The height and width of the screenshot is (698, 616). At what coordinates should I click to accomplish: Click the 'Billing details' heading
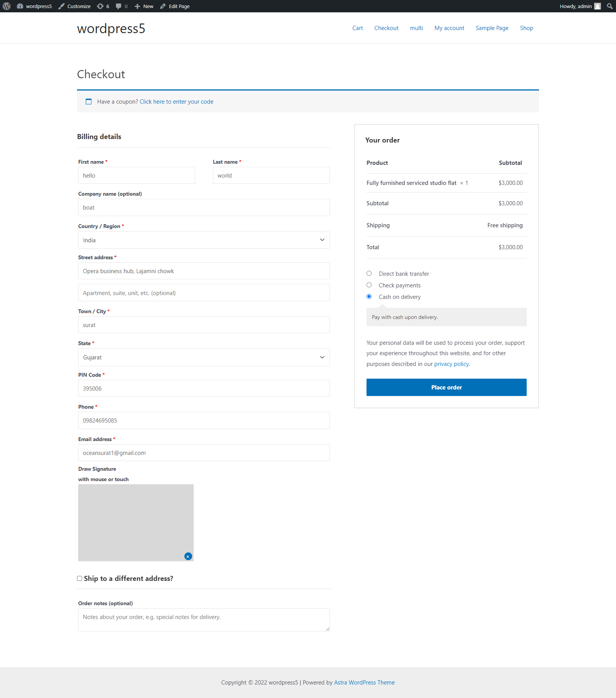[x=99, y=137]
